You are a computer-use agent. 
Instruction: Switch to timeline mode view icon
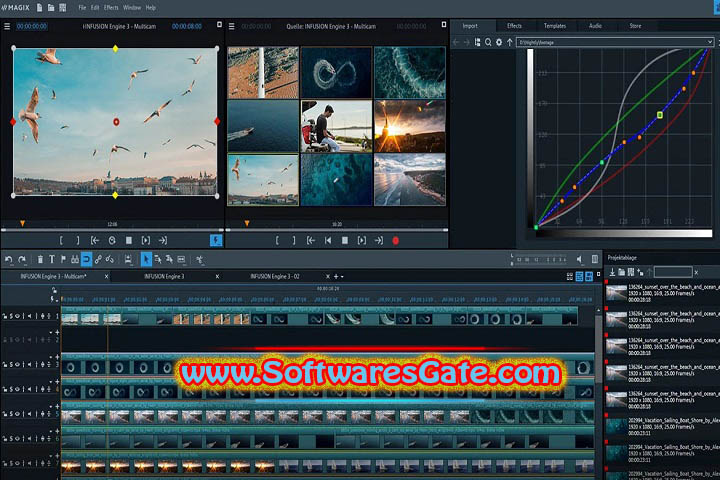point(579,277)
